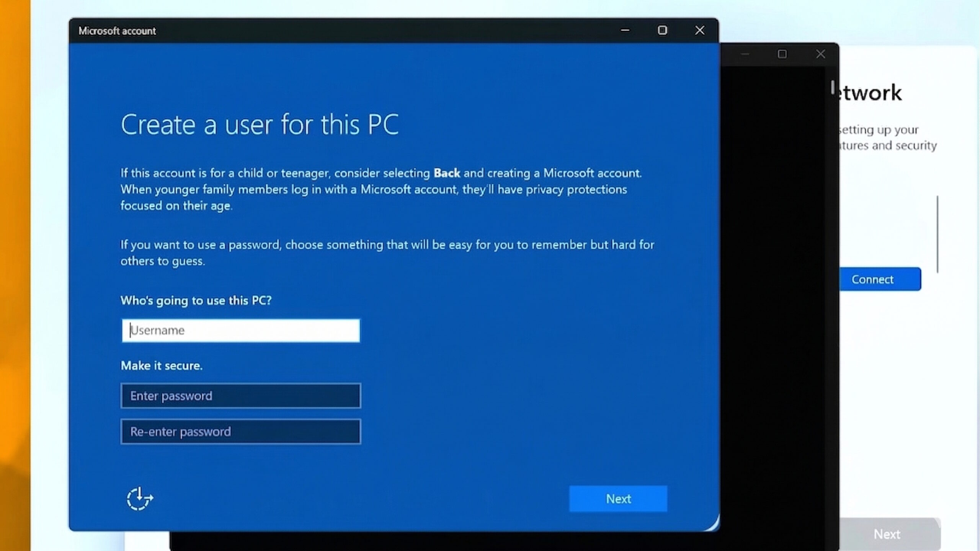The height and width of the screenshot is (551, 980).
Task: Click the Make it secure label
Action: (162, 365)
